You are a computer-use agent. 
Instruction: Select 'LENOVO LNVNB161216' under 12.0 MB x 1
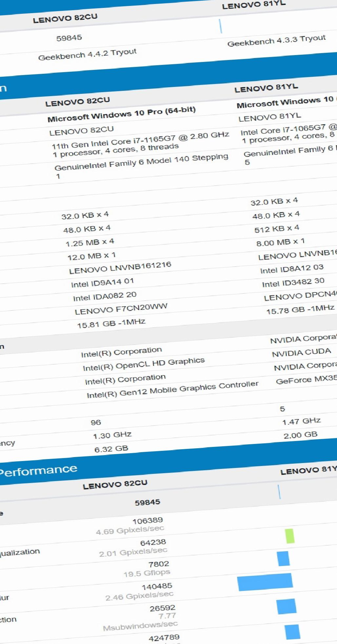120,268
